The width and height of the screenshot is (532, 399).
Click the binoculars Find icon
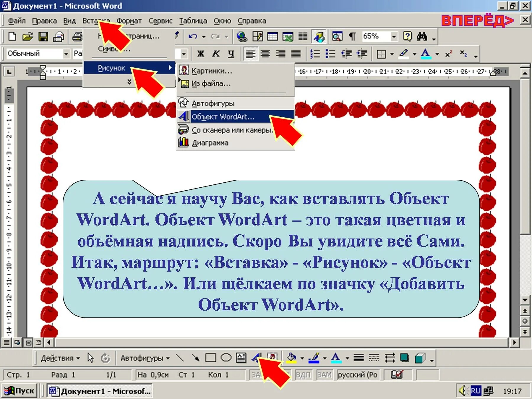coord(422,37)
